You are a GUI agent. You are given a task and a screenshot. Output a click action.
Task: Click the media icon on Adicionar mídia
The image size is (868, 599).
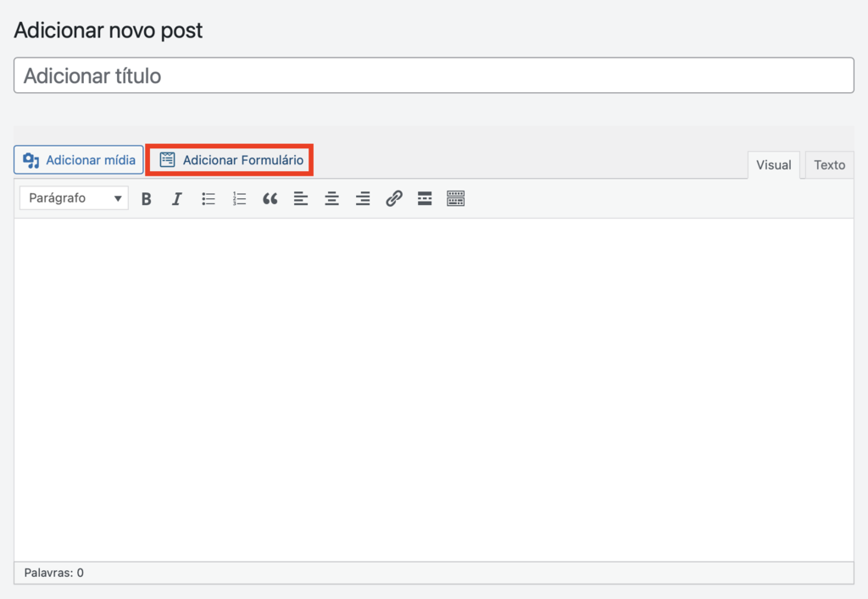pyautogui.click(x=31, y=159)
